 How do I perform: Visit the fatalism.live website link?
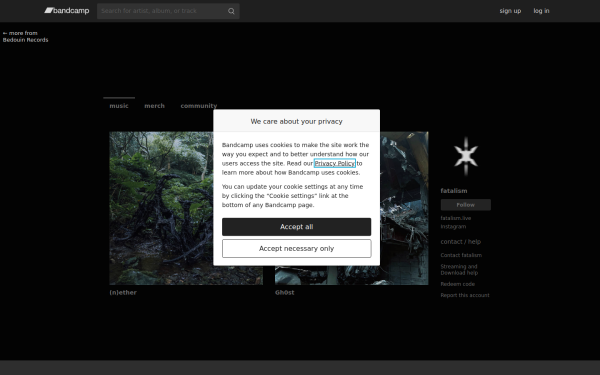pos(455,218)
